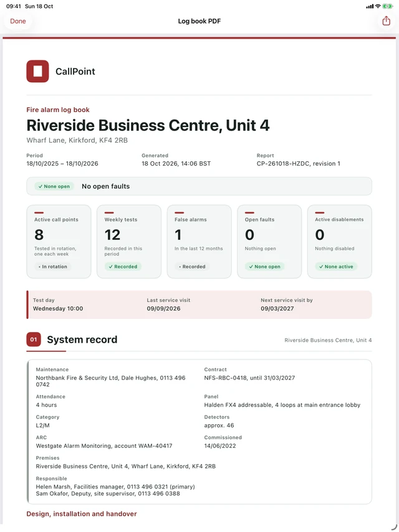The height and width of the screenshot is (532, 399).
Task: Click generated time '18 Oct 2026, 14:06 BST'
Action: coord(176,164)
